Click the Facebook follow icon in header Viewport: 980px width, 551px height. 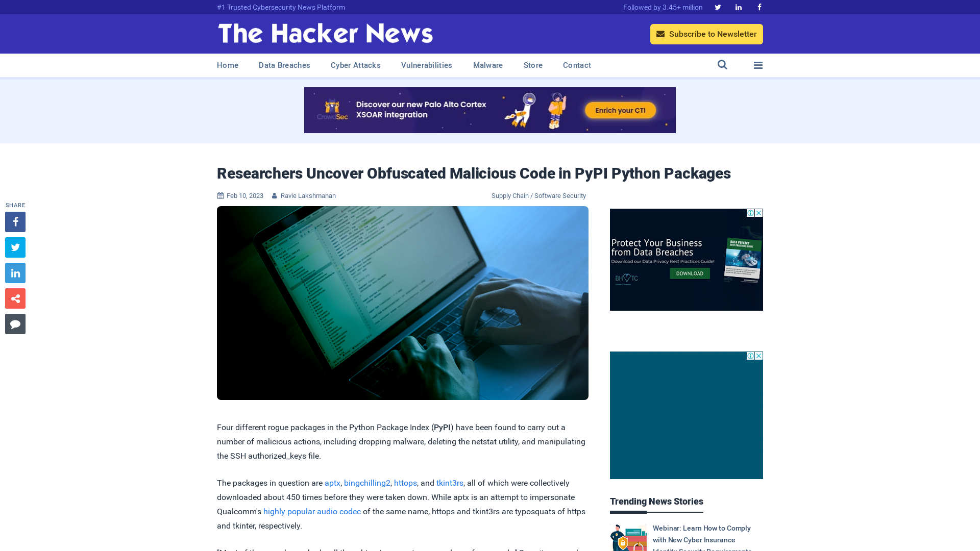pyautogui.click(x=759, y=7)
